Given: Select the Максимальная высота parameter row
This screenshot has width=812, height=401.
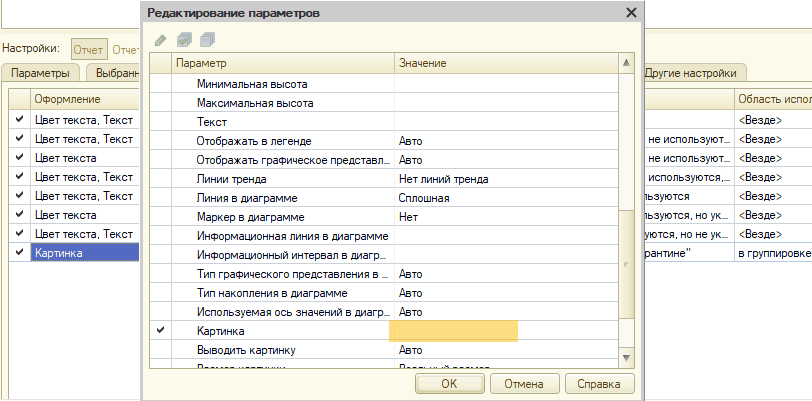Looking at the screenshot, I should coord(384,103).
